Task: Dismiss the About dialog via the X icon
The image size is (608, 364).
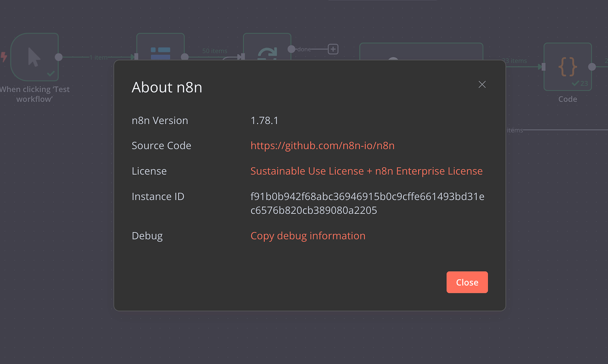Action: [x=482, y=84]
